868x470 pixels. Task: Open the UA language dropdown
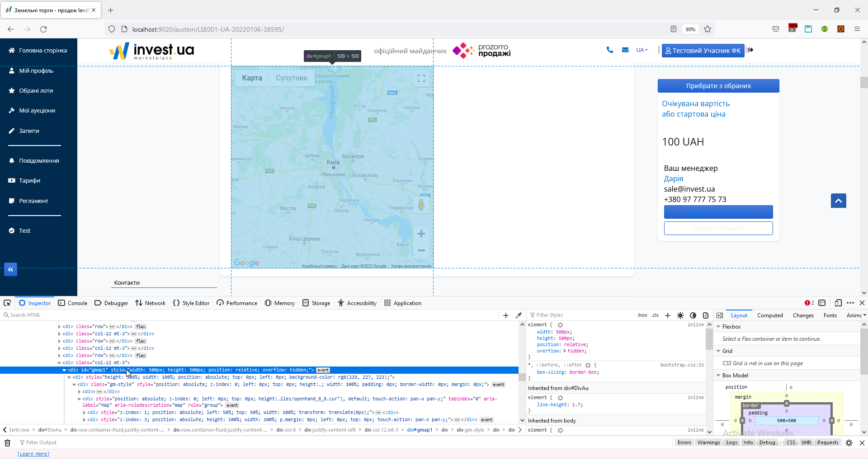(642, 50)
